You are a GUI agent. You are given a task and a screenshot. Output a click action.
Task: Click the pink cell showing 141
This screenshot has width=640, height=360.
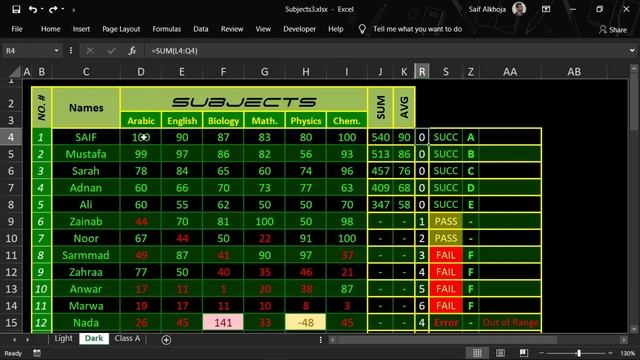pyautogui.click(x=223, y=322)
